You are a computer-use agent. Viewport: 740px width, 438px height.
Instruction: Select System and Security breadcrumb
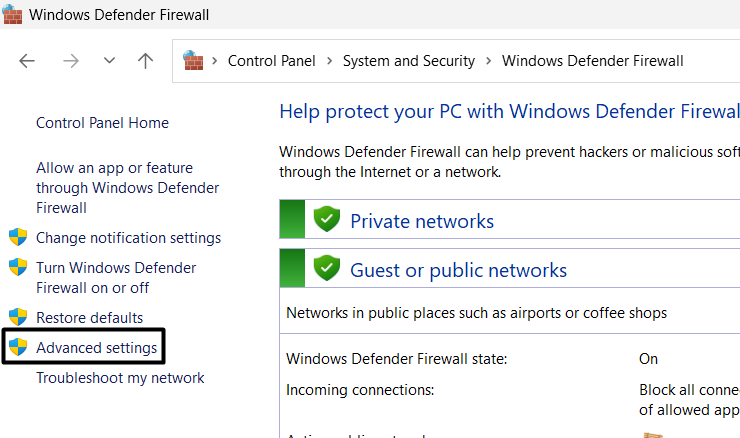408,61
